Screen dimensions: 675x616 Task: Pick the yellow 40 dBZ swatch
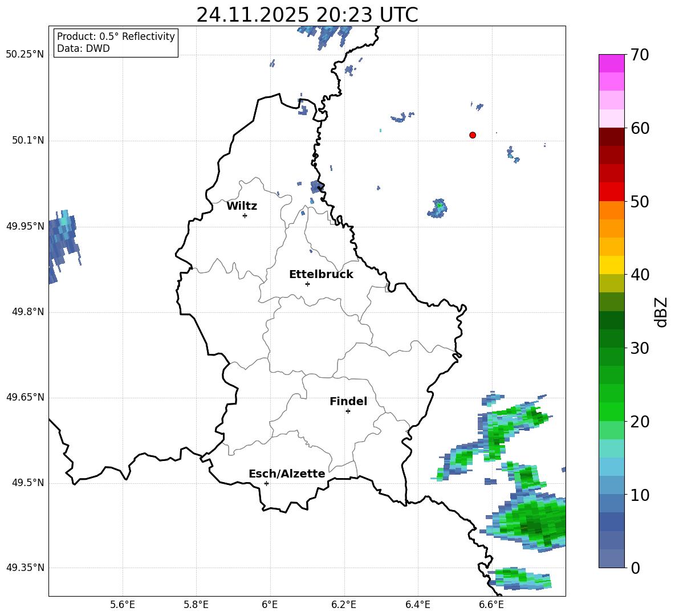point(611,265)
